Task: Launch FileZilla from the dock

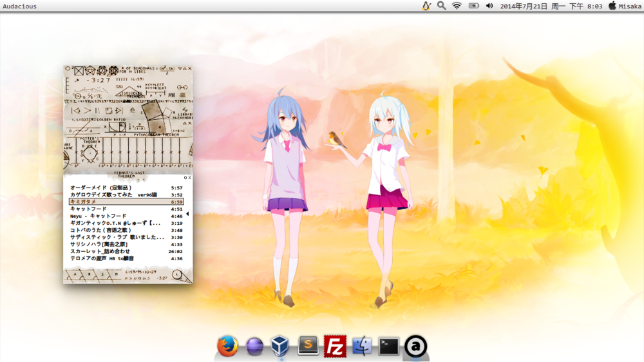Action: point(335,346)
